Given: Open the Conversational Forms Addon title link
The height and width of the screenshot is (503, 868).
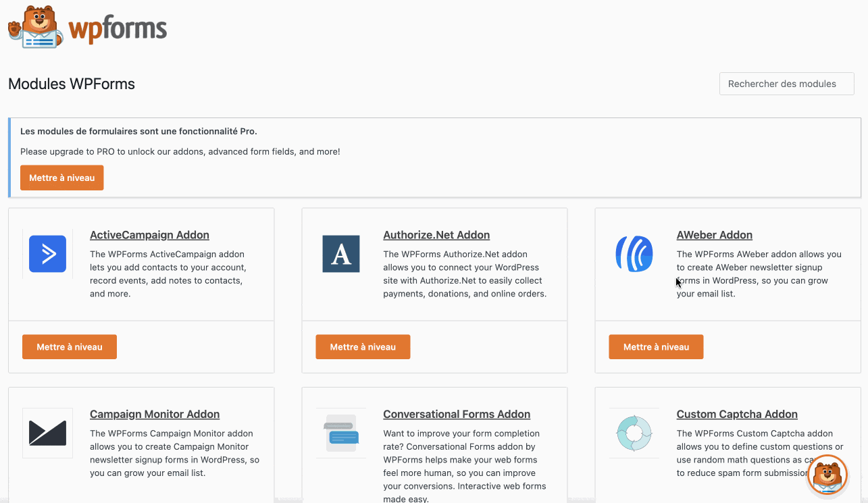Looking at the screenshot, I should (457, 414).
